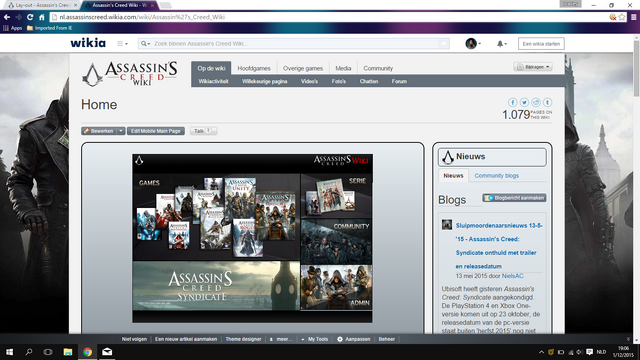640x360 pixels.
Task: Open the Bijdragen dropdown button
Action: click(533, 67)
